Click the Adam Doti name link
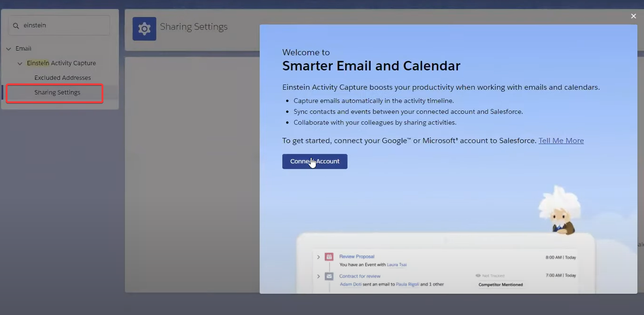644x315 pixels. click(351, 284)
